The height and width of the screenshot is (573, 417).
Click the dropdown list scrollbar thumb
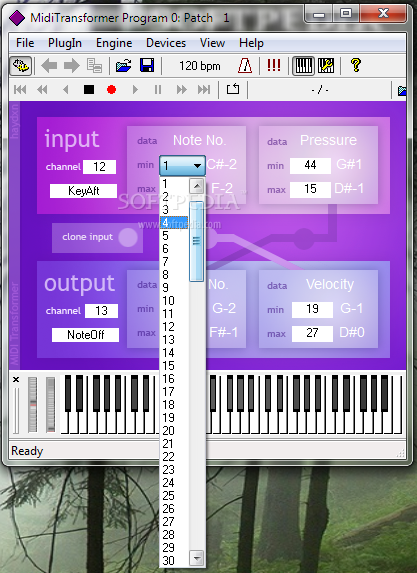[x=196, y=241]
